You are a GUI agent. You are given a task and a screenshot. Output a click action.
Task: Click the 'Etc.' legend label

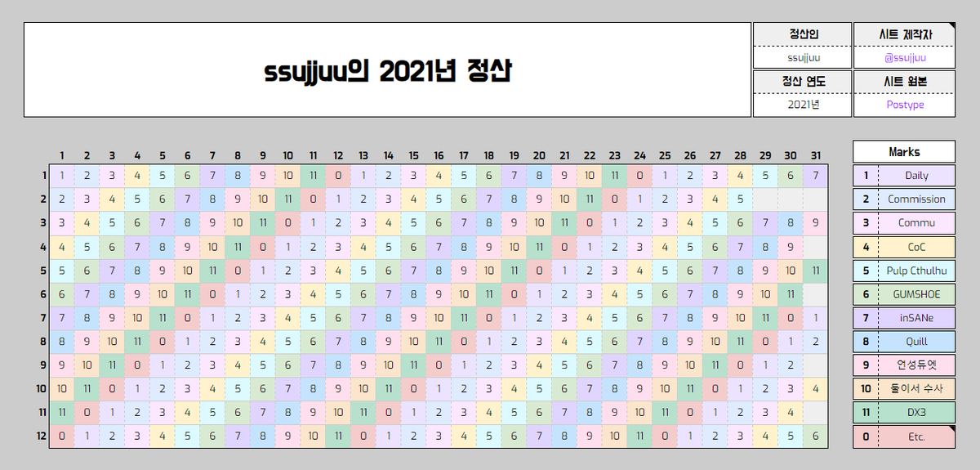coord(916,436)
